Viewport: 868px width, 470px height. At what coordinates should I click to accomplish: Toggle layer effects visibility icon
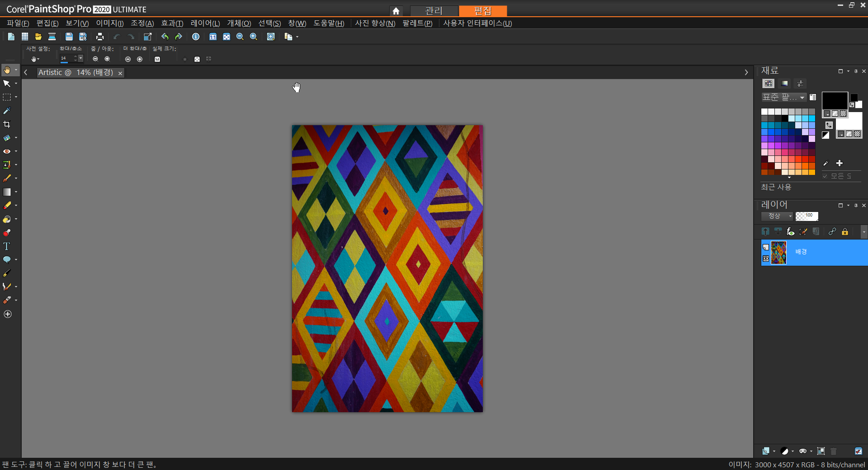pyautogui.click(x=791, y=231)
